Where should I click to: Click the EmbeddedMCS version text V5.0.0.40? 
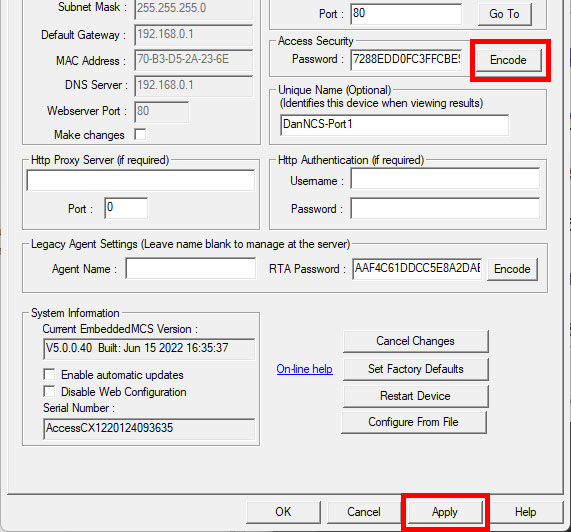click(149, 349)
